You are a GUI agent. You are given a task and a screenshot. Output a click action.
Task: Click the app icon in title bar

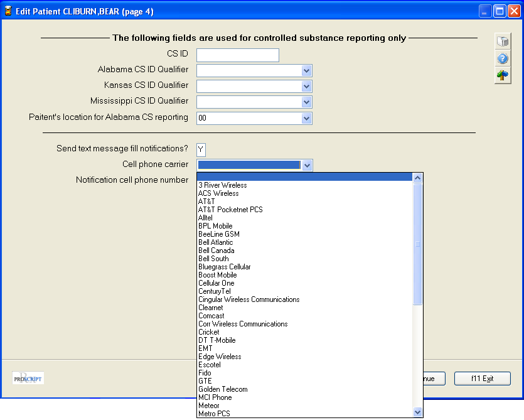click(8, 11)
